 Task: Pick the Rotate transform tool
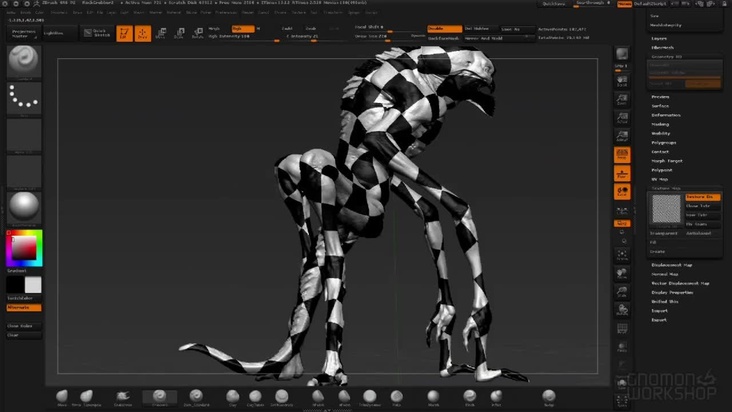tap(197, 33)
